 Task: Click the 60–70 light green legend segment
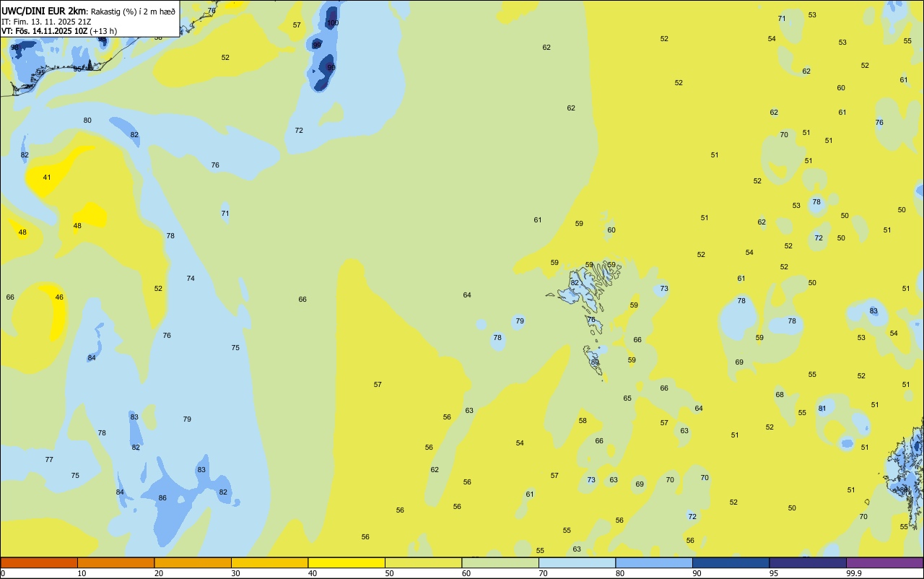tap(500, 562)
